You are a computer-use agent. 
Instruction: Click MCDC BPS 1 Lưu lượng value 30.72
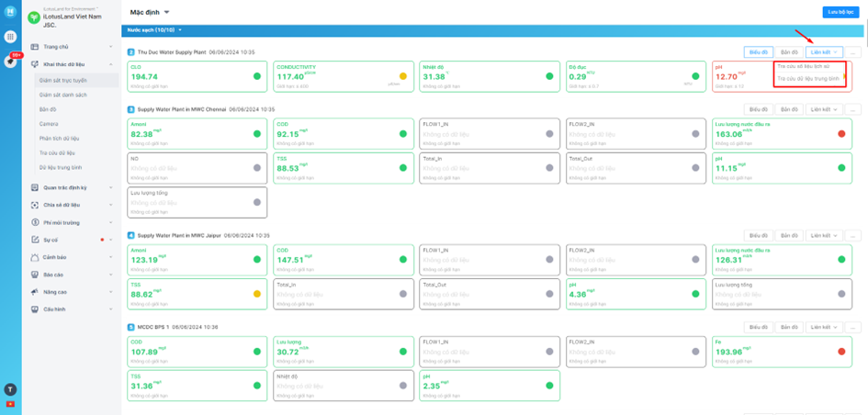coord(288,352)
